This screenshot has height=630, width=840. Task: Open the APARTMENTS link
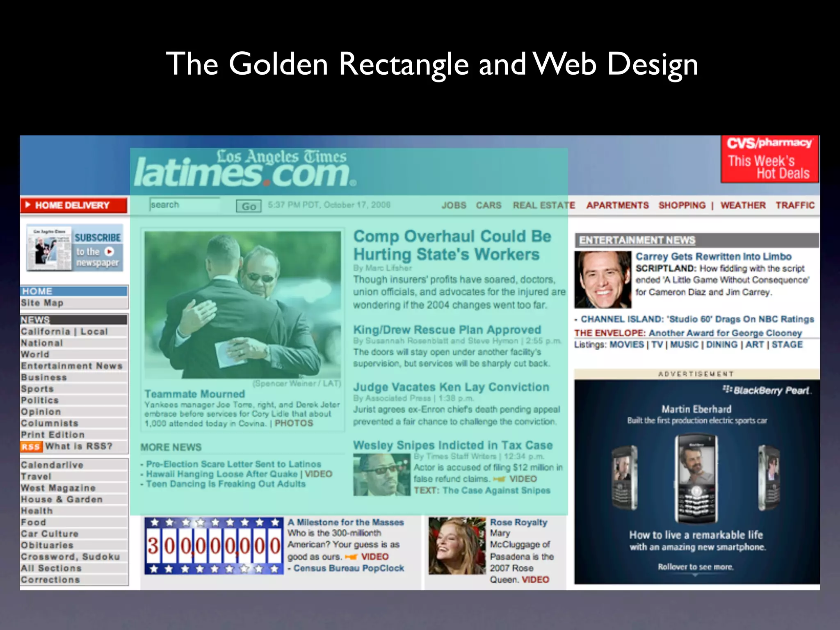pyautogui.click(x=617, y=205)
